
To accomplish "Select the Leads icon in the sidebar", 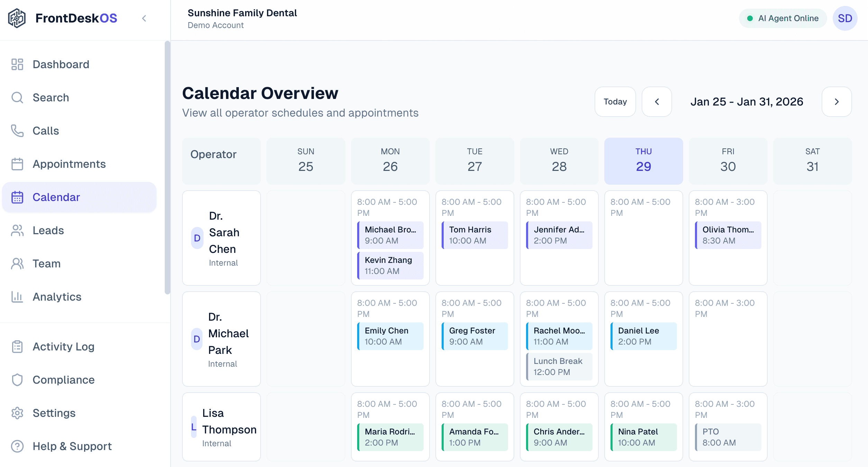I will [x=17, y=230].
